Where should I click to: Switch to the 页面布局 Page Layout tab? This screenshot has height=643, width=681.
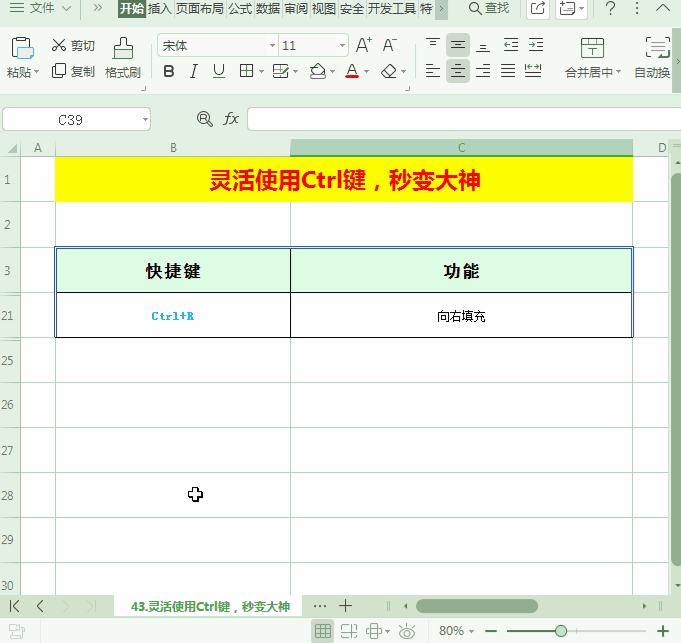click(x=200, y=9)
